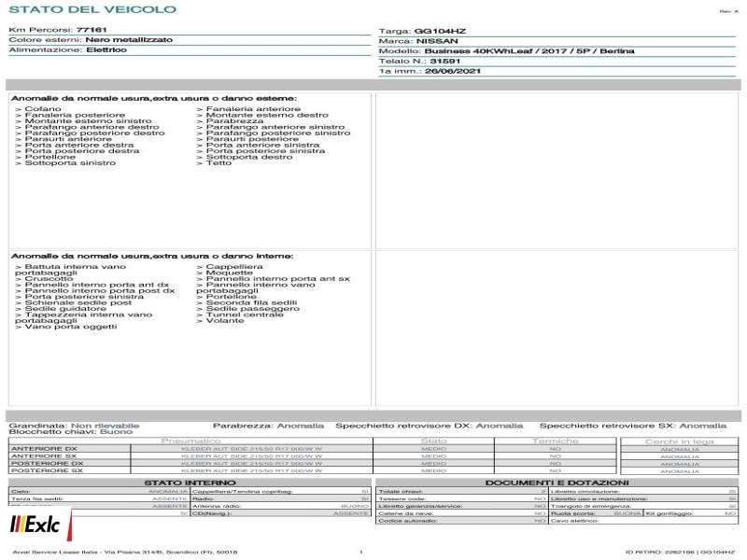Viewport: 747px width, 560px height.
Task: Click the Alimentazione value 'Elettrico'
Action: [106, 49]
